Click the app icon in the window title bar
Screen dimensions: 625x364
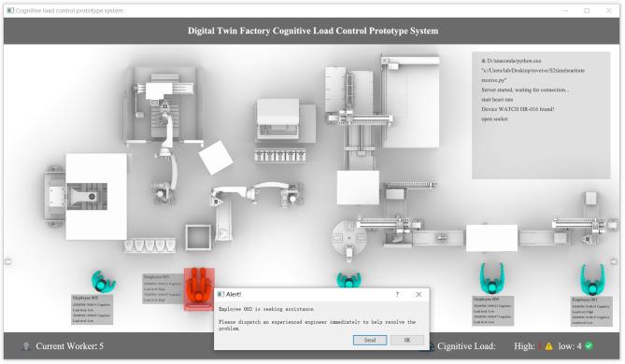10,11
